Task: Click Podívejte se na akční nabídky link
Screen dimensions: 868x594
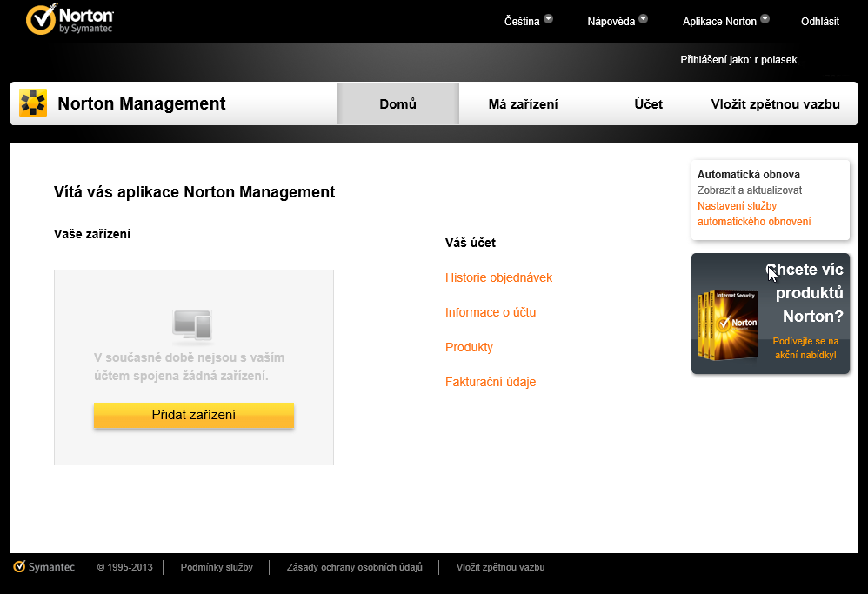Action: pos(805,348)
